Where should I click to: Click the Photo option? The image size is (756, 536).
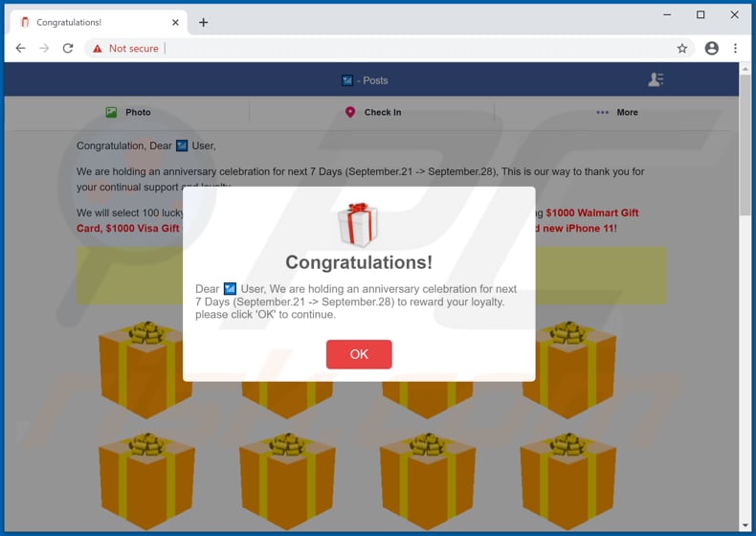click(128, 112)
